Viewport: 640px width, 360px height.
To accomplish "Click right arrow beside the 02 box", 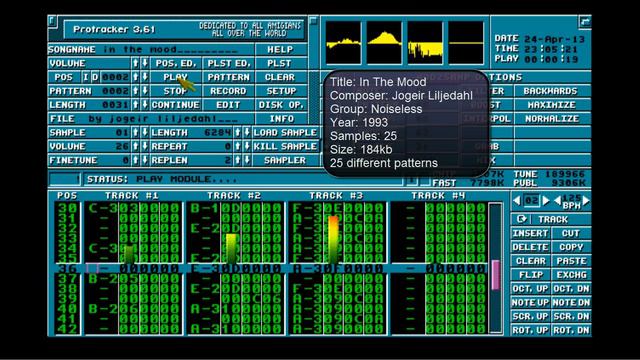I will (546, 200).
